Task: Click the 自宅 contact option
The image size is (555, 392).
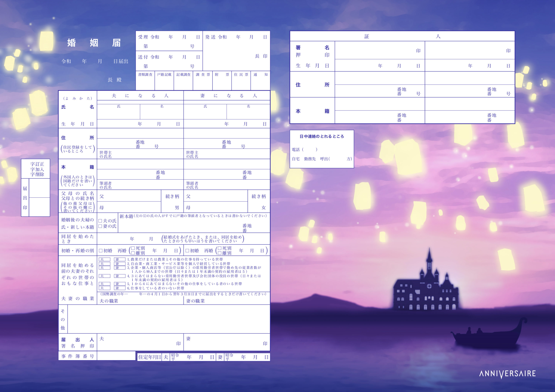Action: point(296,159)
